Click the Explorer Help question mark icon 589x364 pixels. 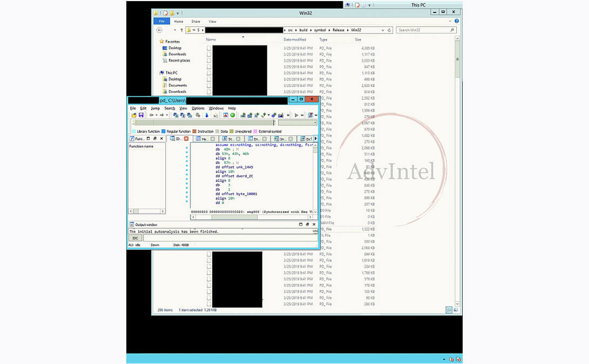(x=456, y=21)
